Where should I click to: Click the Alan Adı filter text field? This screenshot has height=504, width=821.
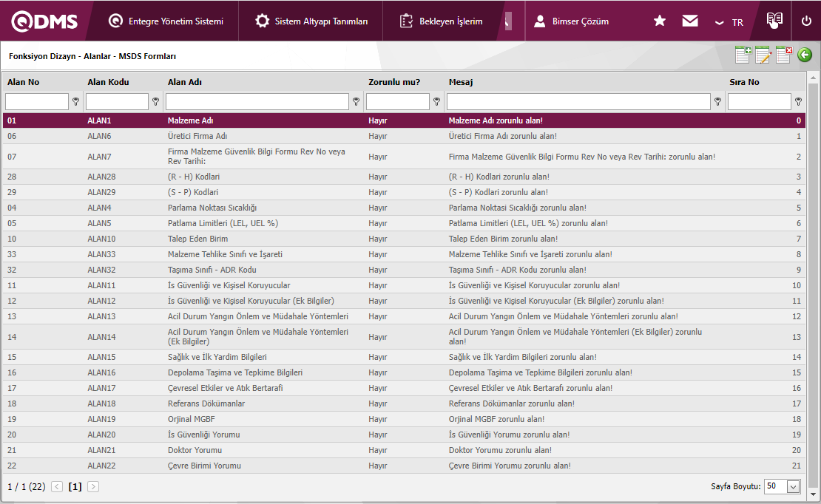pos(257,102)
